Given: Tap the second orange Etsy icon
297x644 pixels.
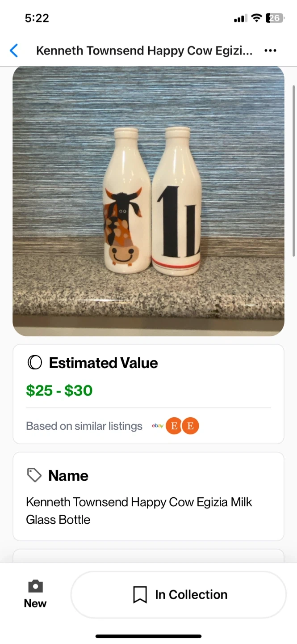Looking at the screenshot, I should tap(190, 426).
